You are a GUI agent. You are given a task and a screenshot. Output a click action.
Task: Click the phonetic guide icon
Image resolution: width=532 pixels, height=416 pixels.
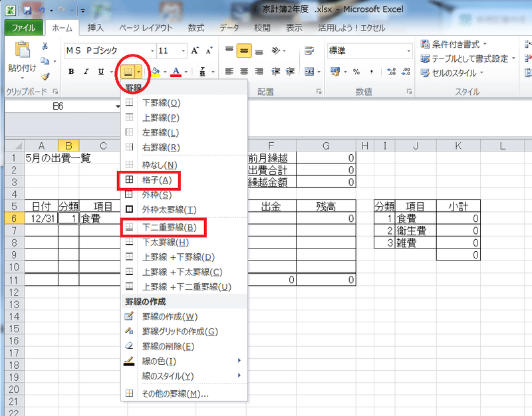(203, 72)
